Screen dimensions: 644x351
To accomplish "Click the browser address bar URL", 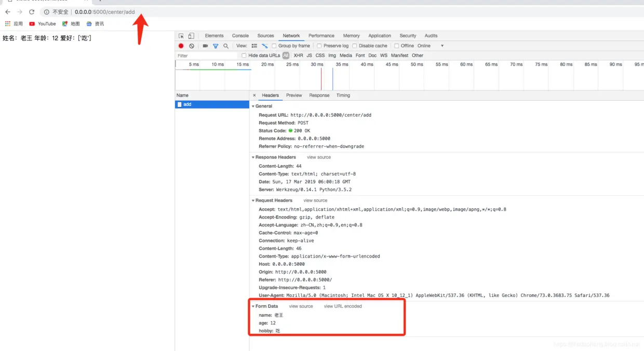I will 105,12.
